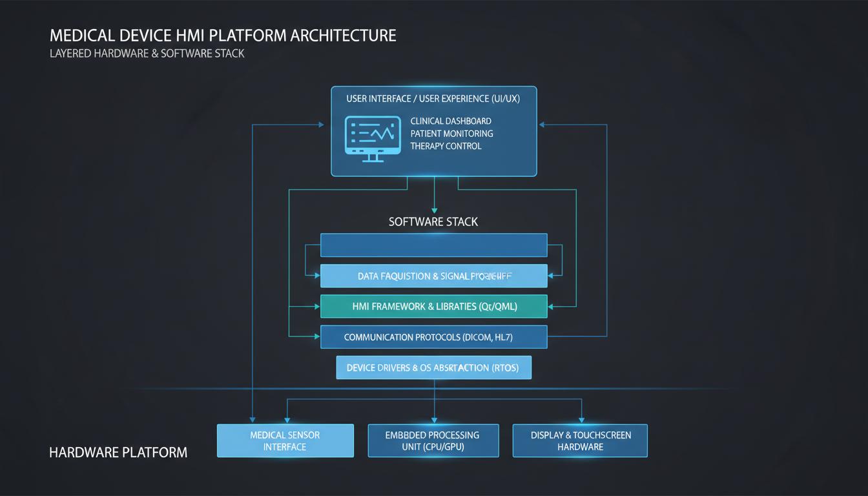
Task: Click the Clinical Dashboard entry
Action: (x=450, y=121)
